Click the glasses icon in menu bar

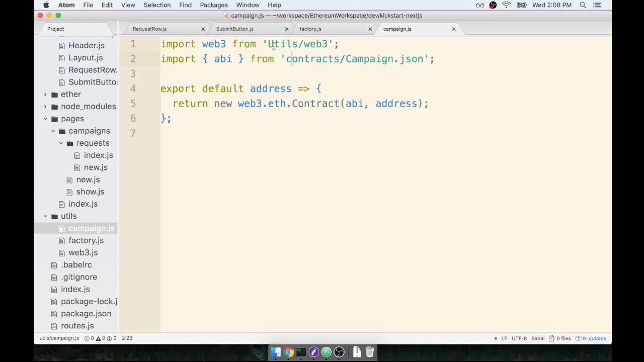pos(480,5)
